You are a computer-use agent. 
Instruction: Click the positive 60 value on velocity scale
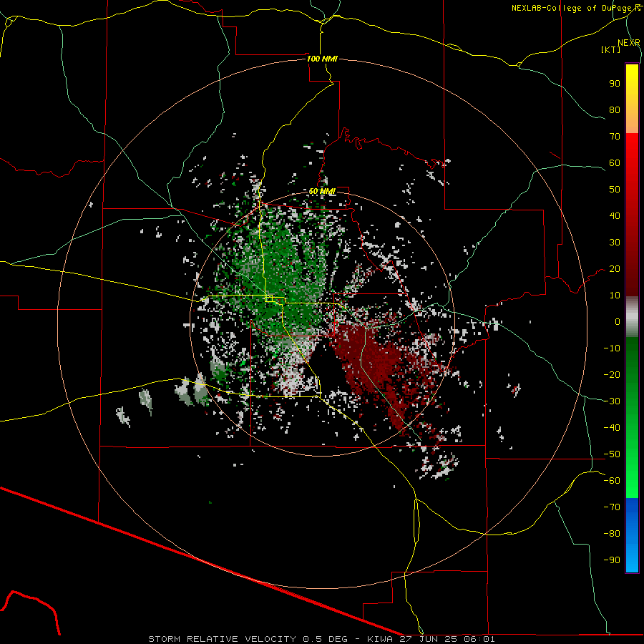[x=615, y=162]
